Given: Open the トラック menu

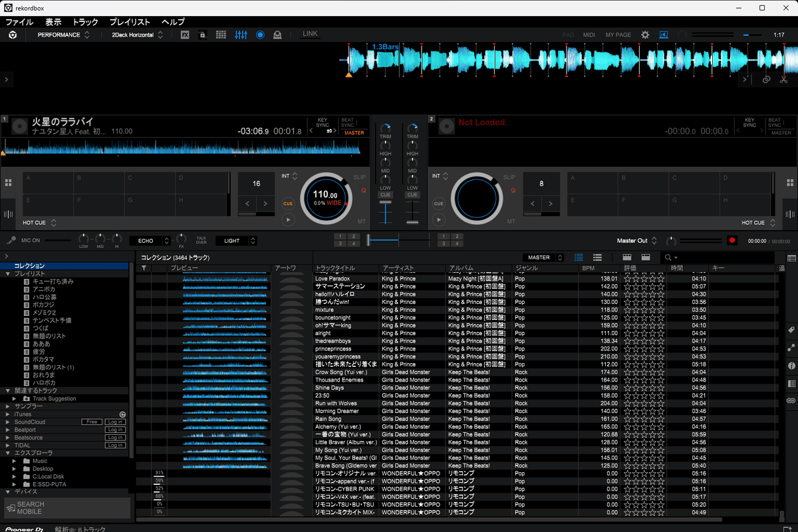Looking at the screenshot, I should (85, 22).
